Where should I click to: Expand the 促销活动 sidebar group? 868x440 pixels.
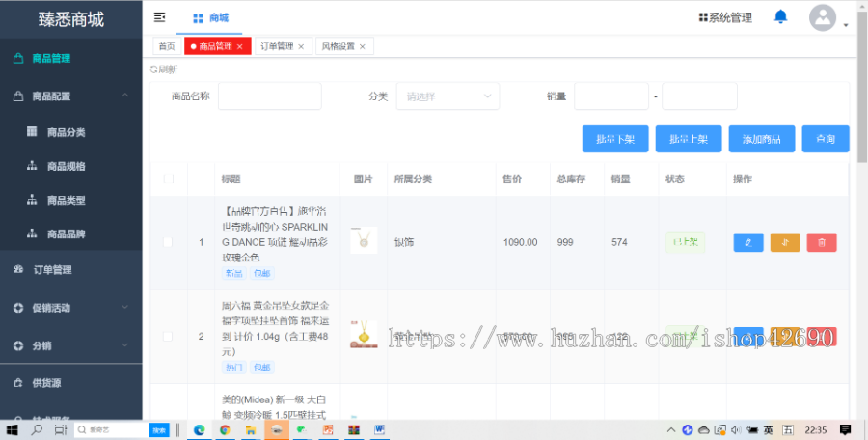click(125, 307)
